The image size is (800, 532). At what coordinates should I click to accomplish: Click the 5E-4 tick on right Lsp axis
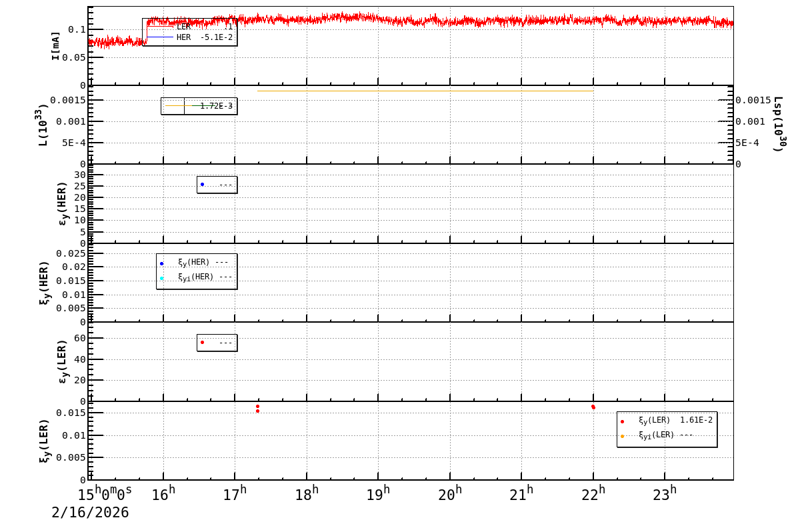tap(747, 143)
